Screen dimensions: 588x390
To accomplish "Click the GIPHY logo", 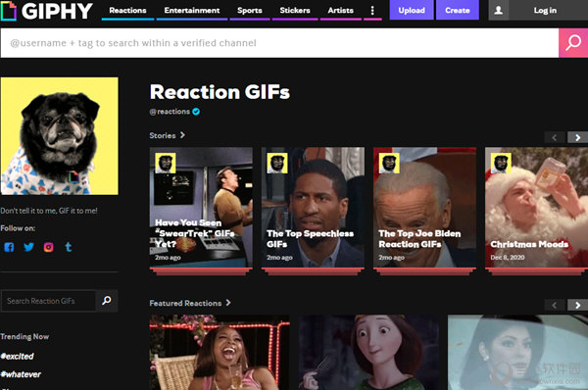I will pyautogui.click(x=46, y=11).
